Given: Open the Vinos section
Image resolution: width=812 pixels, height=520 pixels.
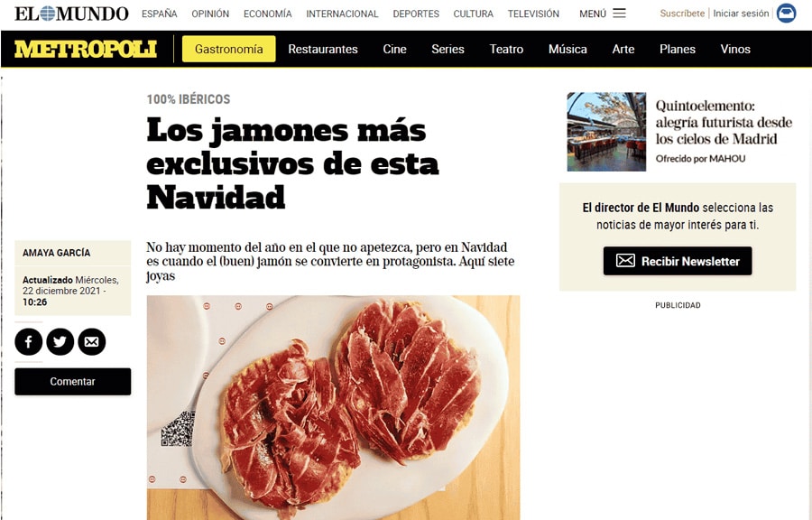Looking at the screenshot, I should (735, 50).
